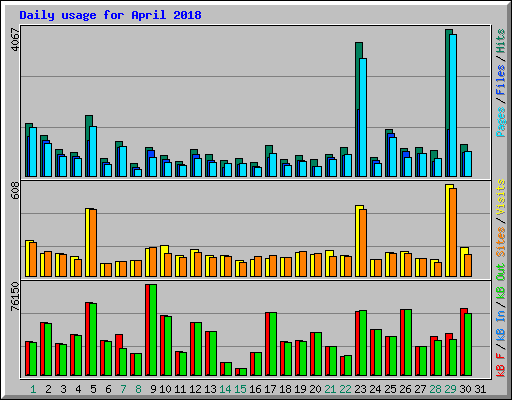This screenshot has height=400, width=512.
Task: Click day 23 on the x-axis
Action: (360, 389)
